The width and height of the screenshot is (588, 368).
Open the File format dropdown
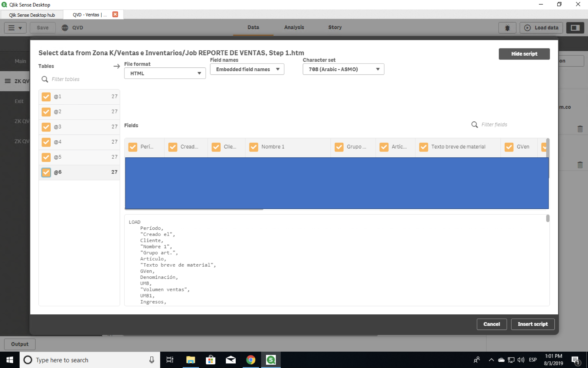[x=199, y=73]
